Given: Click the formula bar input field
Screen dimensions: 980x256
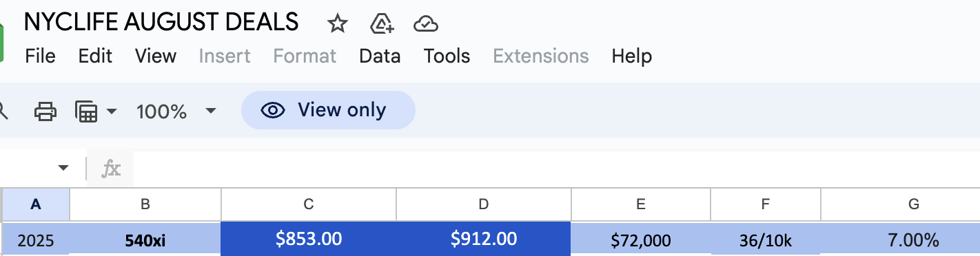Looking at the screenshot, I should (557, 169).
